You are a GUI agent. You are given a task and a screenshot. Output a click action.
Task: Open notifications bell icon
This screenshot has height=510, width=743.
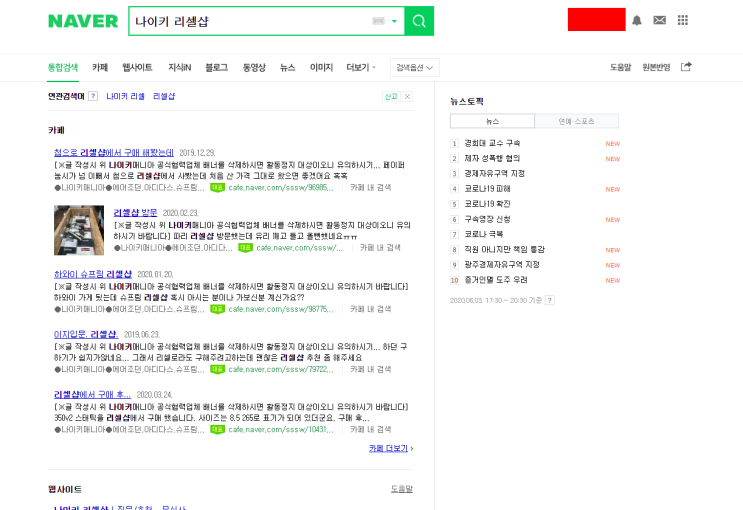[x=637, y=20]
